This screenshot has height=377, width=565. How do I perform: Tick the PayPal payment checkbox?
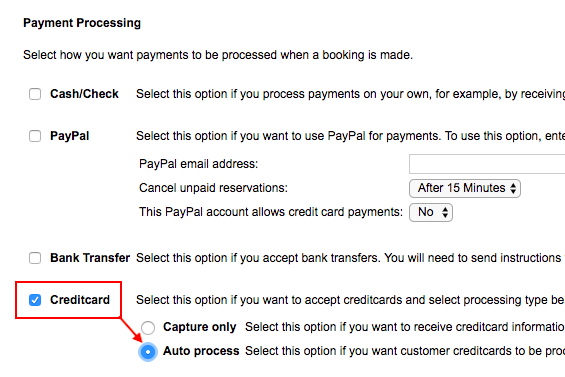point(35,136)
